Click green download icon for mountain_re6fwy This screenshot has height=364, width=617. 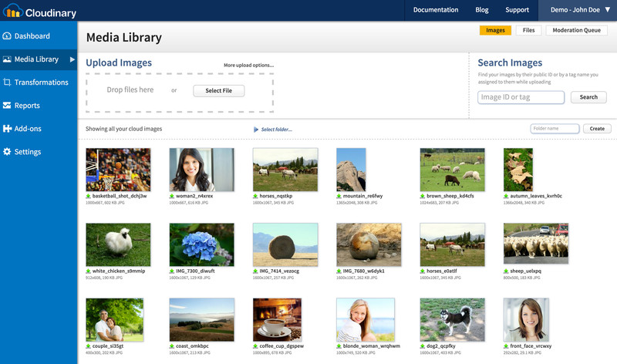[x=339, y=196]
